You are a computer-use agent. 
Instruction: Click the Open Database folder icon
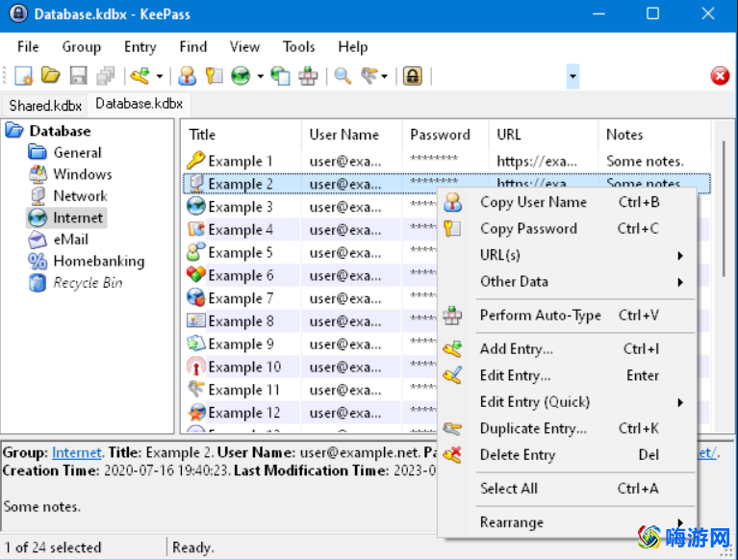click(50, 75)
